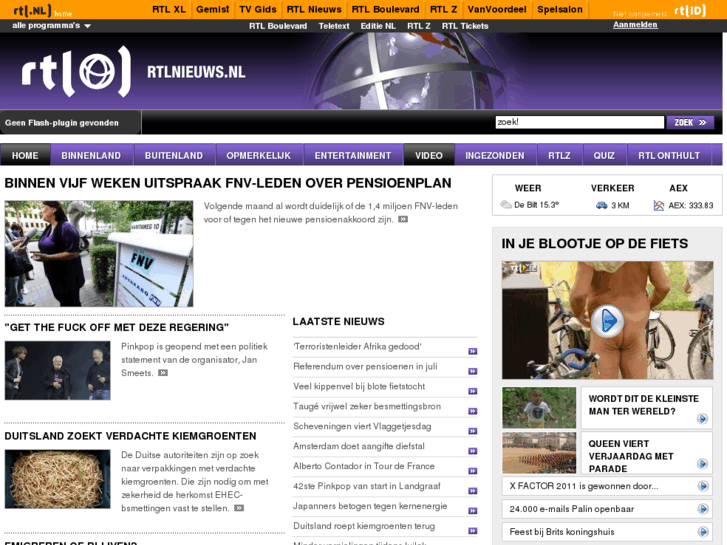This screenshot has height=545, width=727.
Task: Click the Editie NL link
Action: 378,26
